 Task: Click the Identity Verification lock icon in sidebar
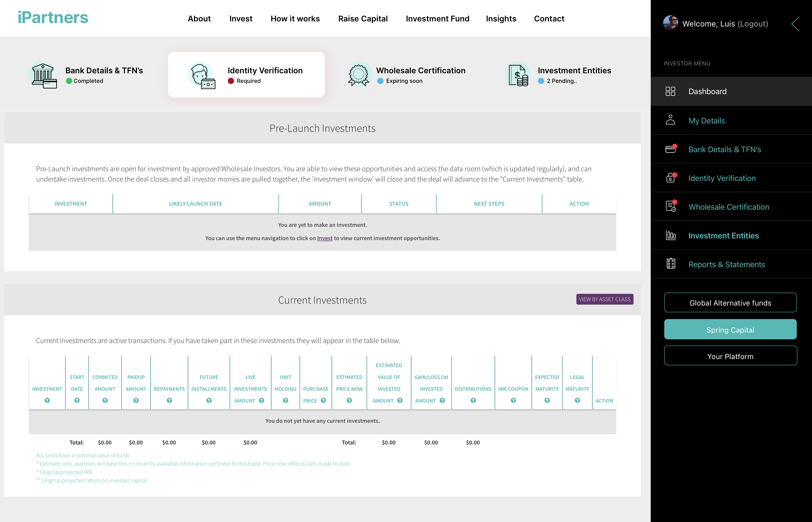tap(670, 178)
